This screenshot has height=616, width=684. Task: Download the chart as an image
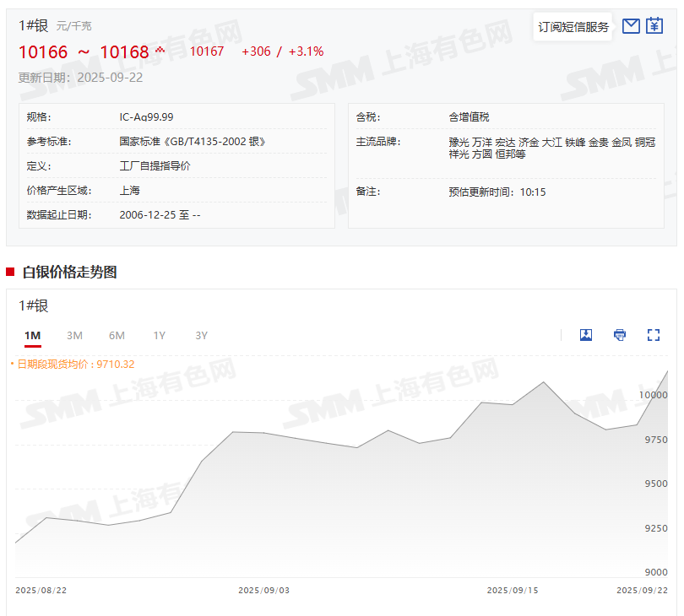click(586, 335)
